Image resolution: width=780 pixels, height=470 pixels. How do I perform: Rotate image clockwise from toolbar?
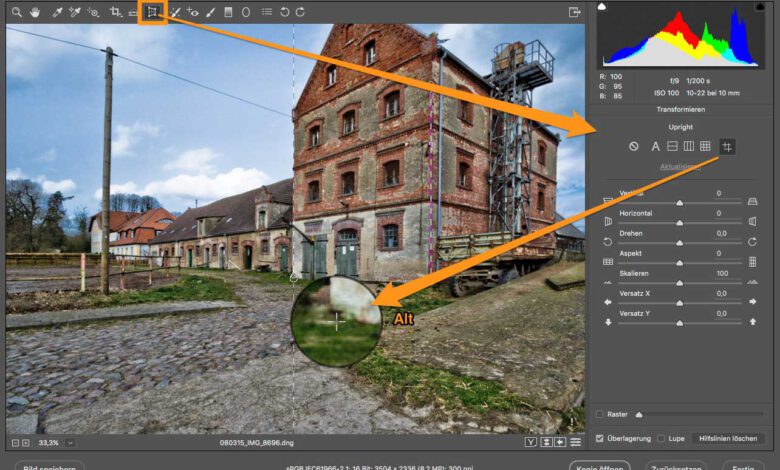tap(300, 12)
